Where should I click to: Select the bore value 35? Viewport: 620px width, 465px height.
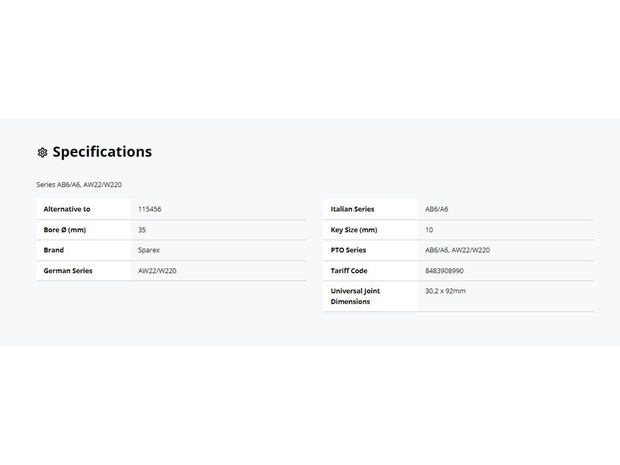[x=142, y=230]
